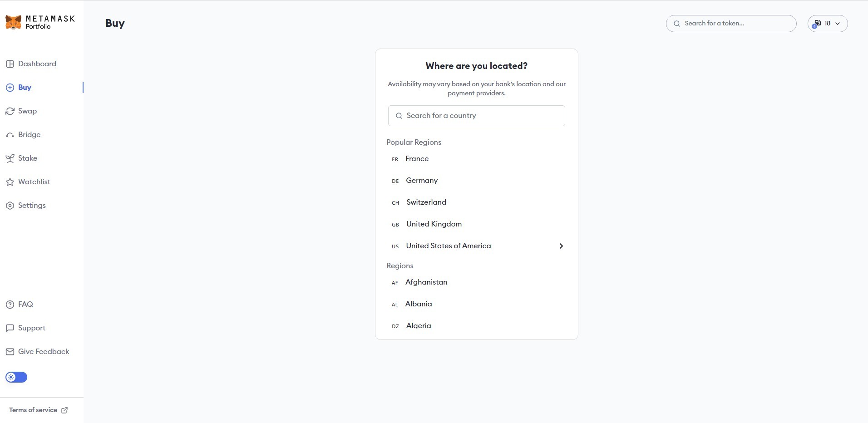Open the Support page
Image resolution: width=868 pixels, height=423 pixels.
pyautogui.click(x=31, y=328)
